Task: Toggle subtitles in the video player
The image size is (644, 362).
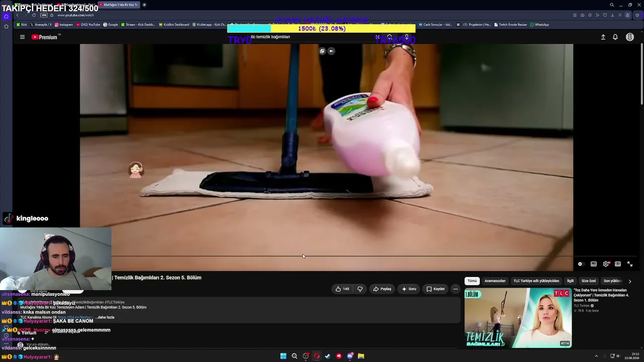Action: [594, 264]
